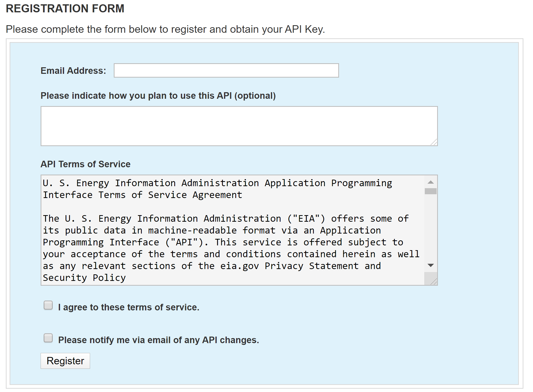
Task: Check the agree to terms checkbox
Action: (x=48, y=305)
